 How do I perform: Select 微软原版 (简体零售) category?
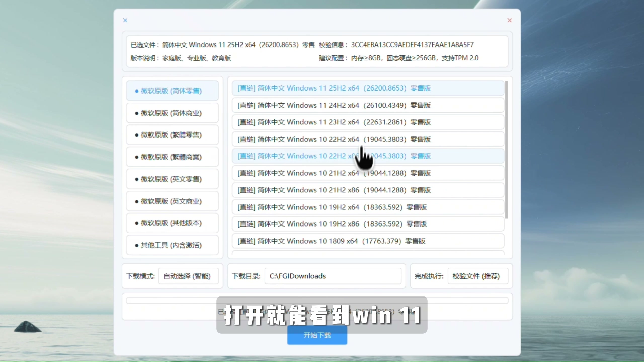pos(172,91)
